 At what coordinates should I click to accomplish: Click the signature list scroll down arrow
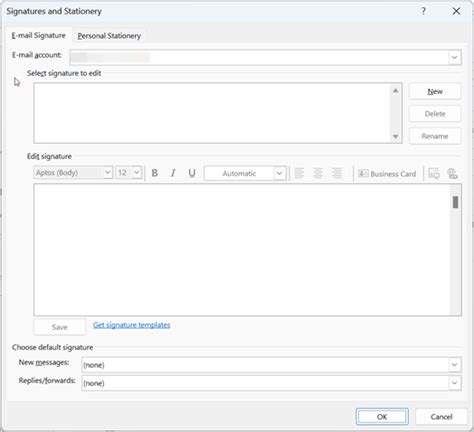[396, 136]
